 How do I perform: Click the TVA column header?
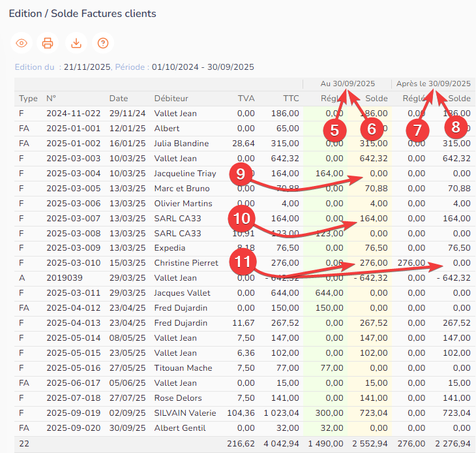pyautogui.click(x=246, y=99)
